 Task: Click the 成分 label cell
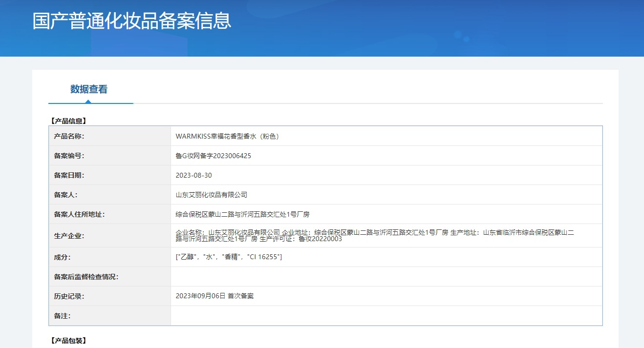pyautogui.click(x=110, y=257)
